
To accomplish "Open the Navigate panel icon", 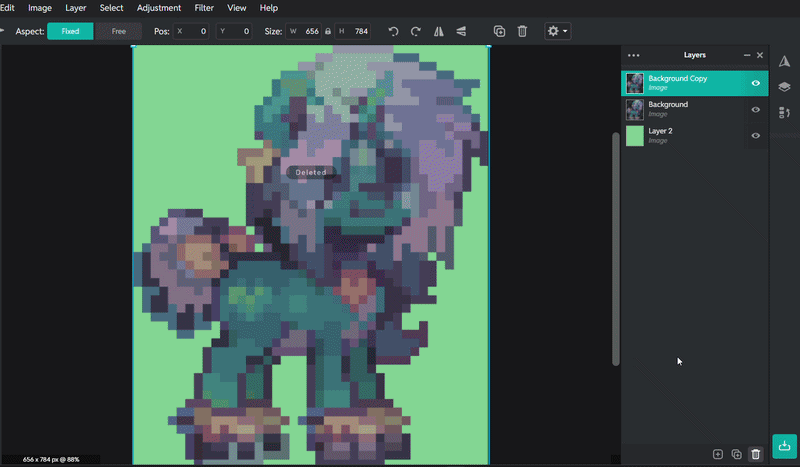I will [x=784, y=61].
